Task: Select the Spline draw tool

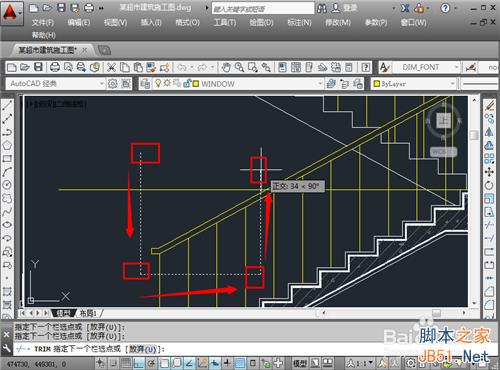Action: pos(7,211)
